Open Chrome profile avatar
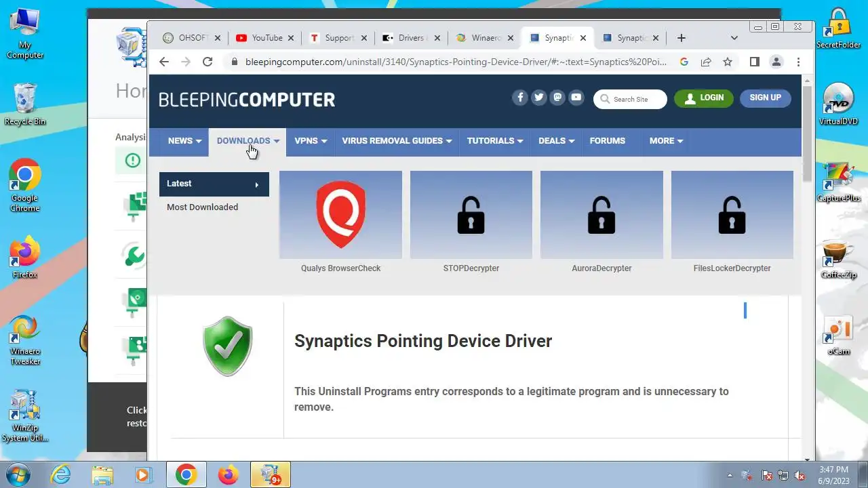868x488 pixels. (776, 62)
